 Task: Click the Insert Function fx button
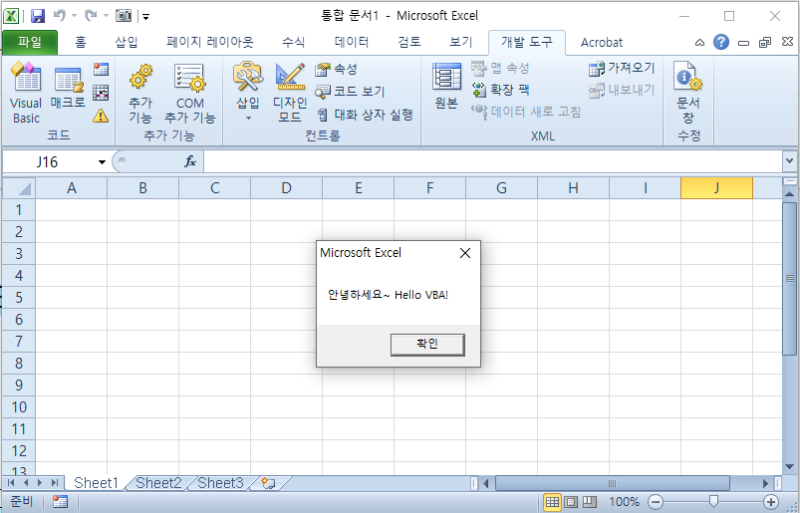pos(190,162)
